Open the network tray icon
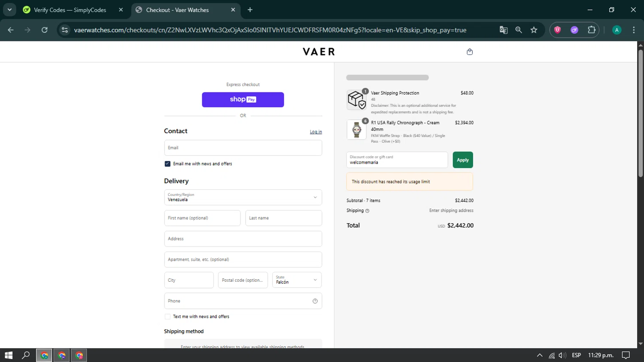 pos(552,355)
